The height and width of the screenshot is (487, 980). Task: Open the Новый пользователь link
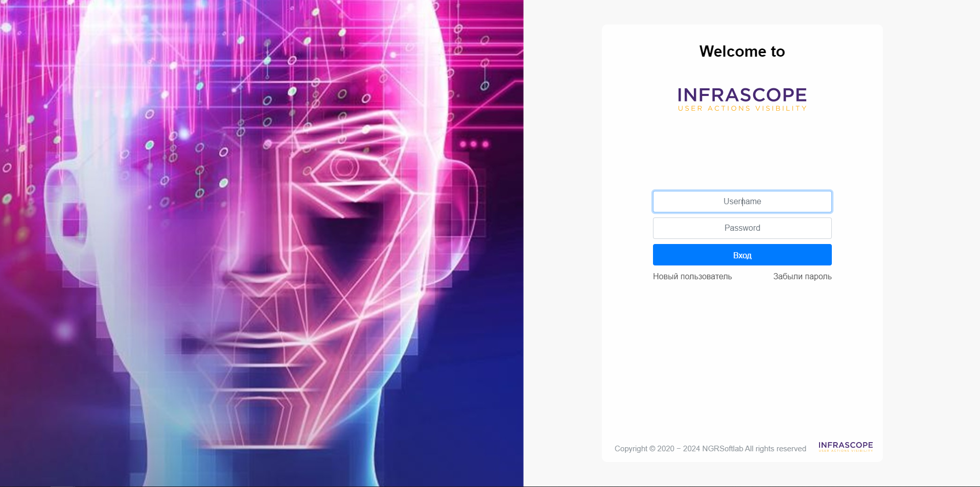click(692, 277)
